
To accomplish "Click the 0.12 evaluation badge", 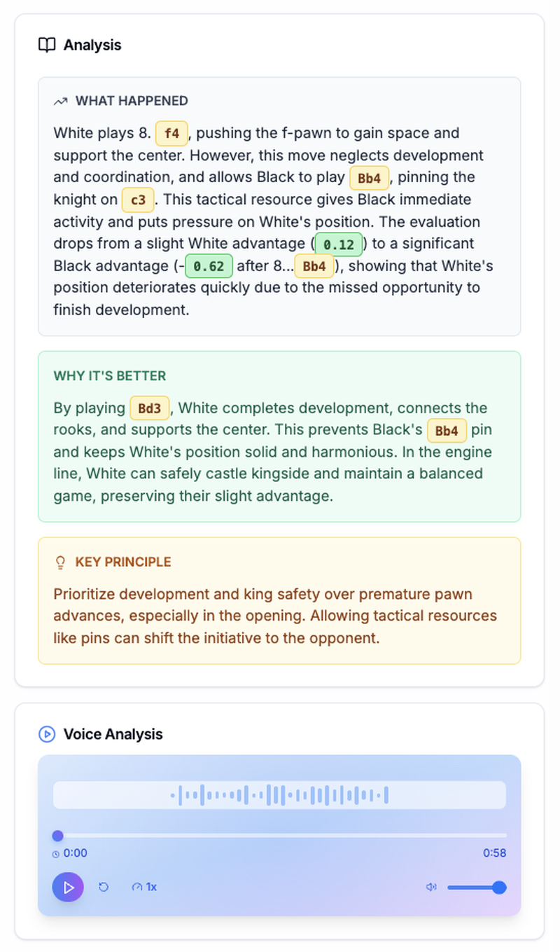I will coord(339,244).
